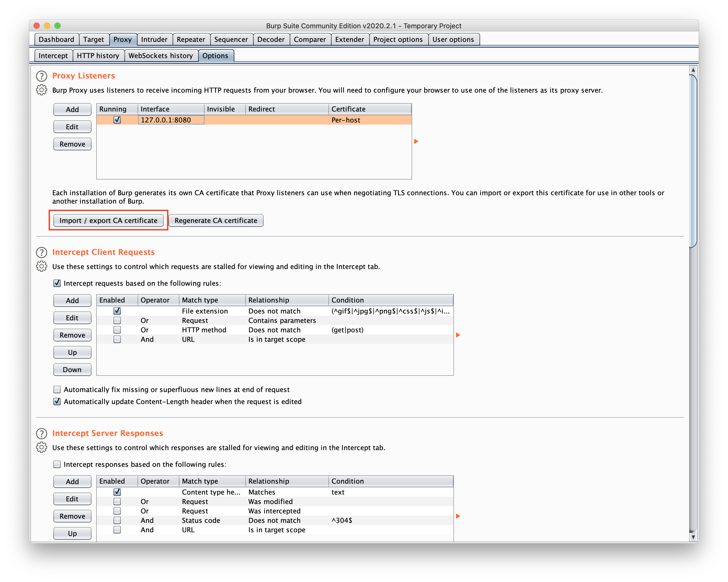
Task: Select the '(get|post)' condition cell
Action: pos(391,329)
